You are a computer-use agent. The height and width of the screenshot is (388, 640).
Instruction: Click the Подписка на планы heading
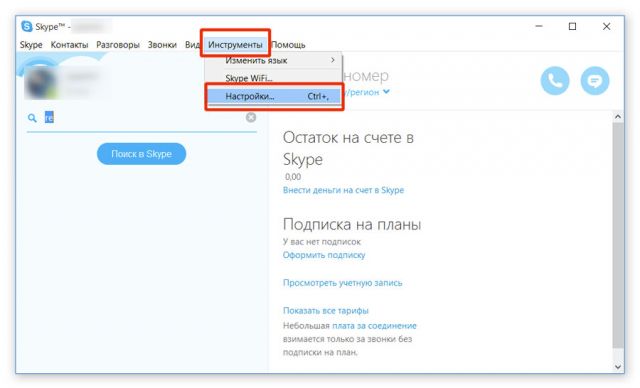352,224
